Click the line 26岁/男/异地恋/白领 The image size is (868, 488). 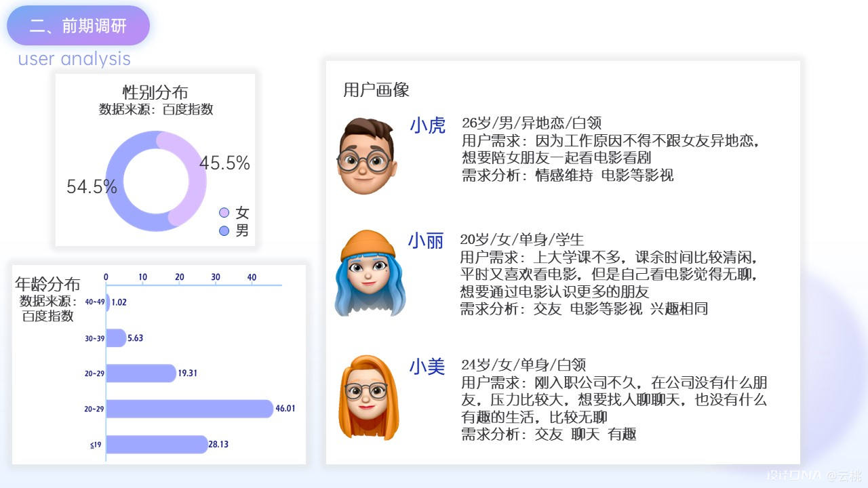point(532,123)
